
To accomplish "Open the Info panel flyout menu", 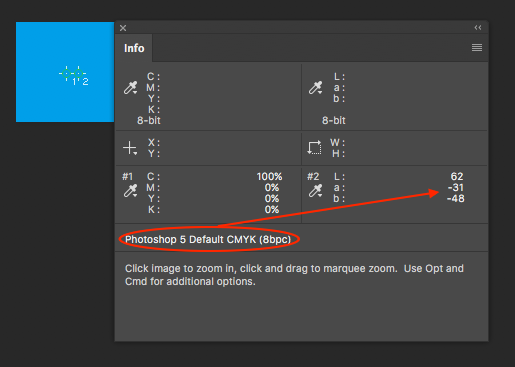I will pos(477,48).
